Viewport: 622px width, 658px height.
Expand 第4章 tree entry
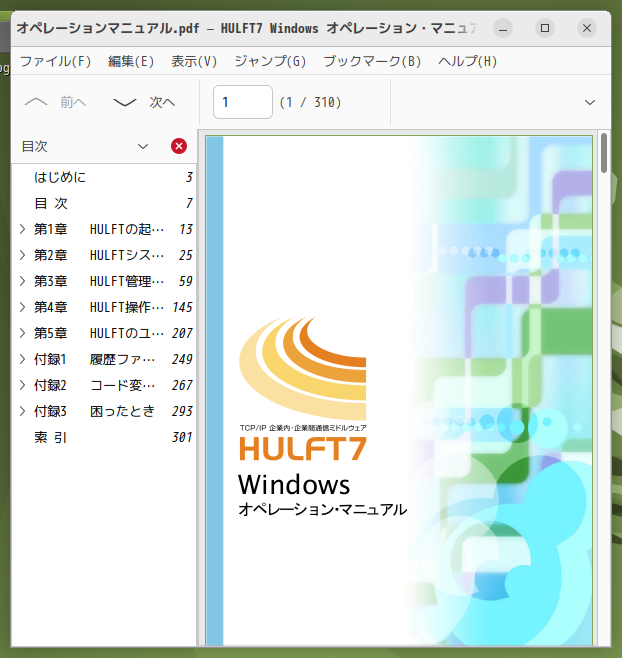(22, 307)
